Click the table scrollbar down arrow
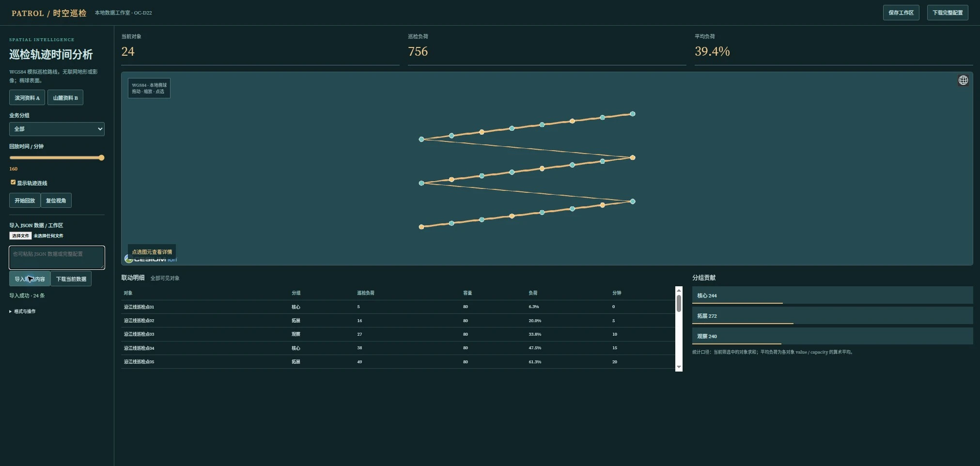The image size is (980, 466). (679, 367)
